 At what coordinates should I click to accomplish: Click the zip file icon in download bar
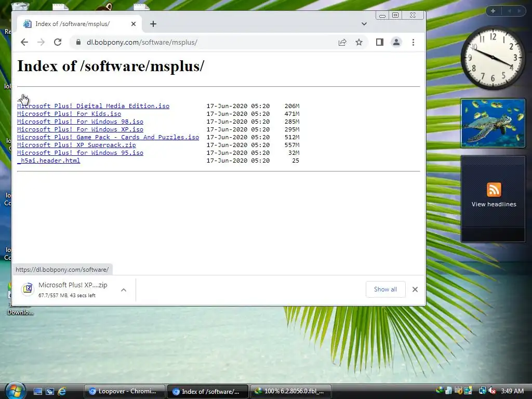28,289
